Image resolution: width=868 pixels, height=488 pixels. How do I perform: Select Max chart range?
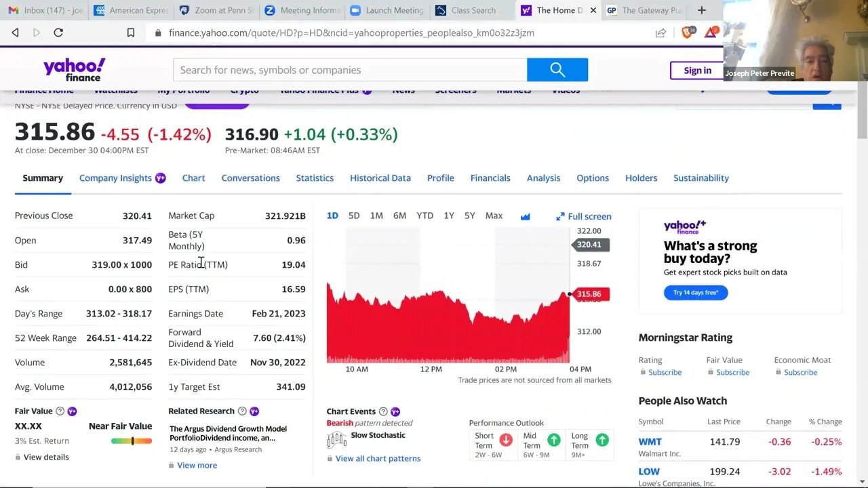(x=494, y=216)
